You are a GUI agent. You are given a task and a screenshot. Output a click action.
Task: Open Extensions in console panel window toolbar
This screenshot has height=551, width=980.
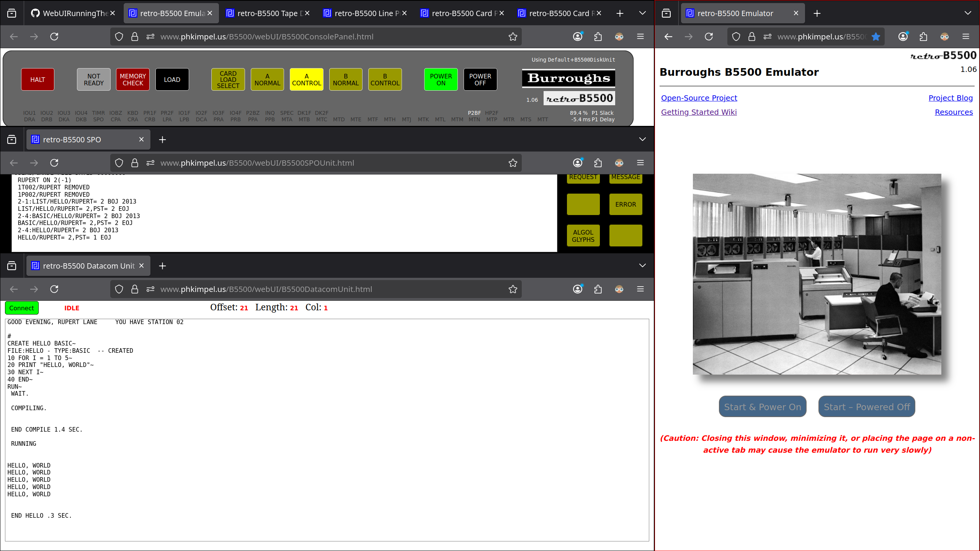point(598,36)
